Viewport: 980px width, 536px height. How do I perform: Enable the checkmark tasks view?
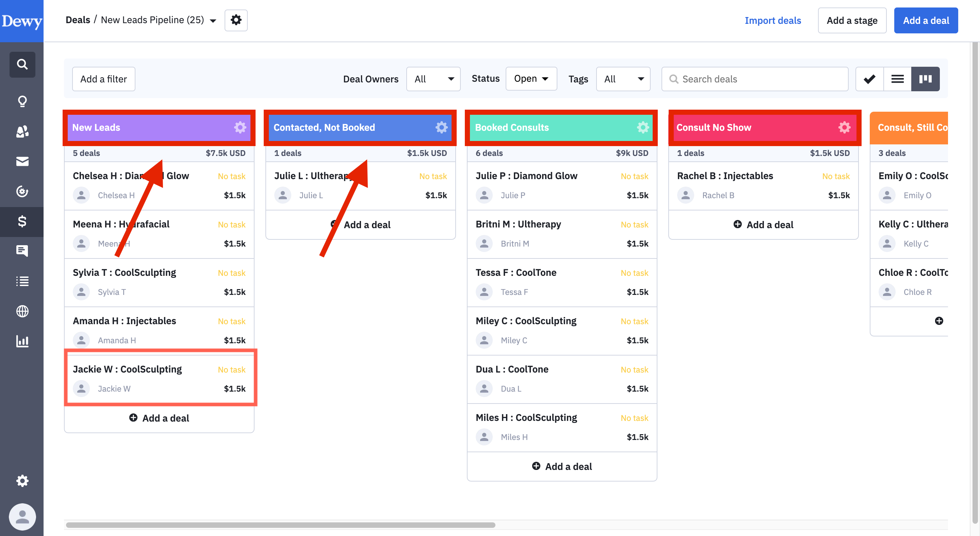point(869,79)
